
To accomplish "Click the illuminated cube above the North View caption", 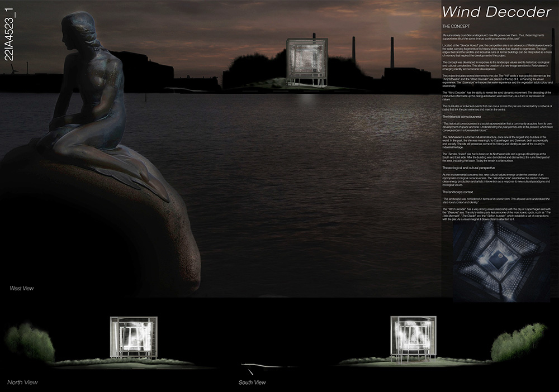I will pyautogui.click(x=134, y=338).
